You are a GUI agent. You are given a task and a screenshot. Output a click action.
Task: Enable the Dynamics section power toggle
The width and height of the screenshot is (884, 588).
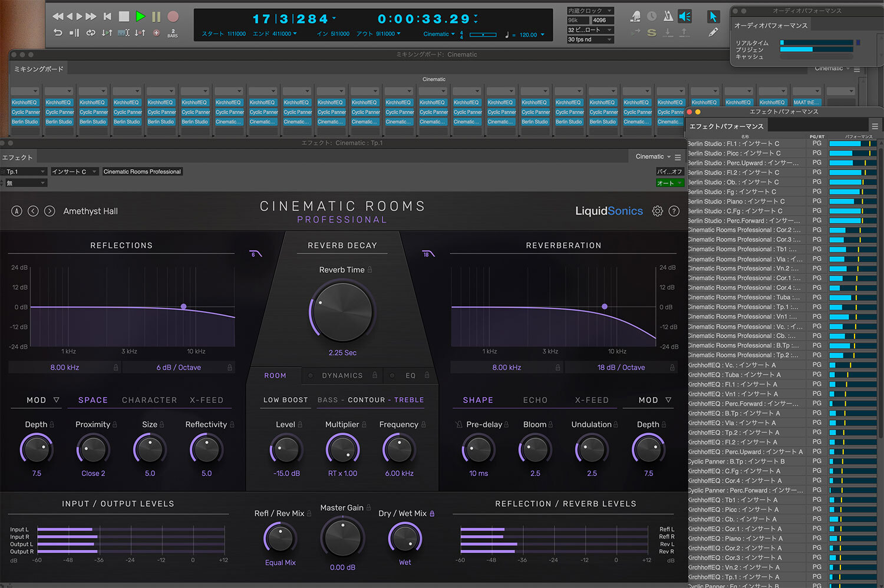[x=311, y=375]
